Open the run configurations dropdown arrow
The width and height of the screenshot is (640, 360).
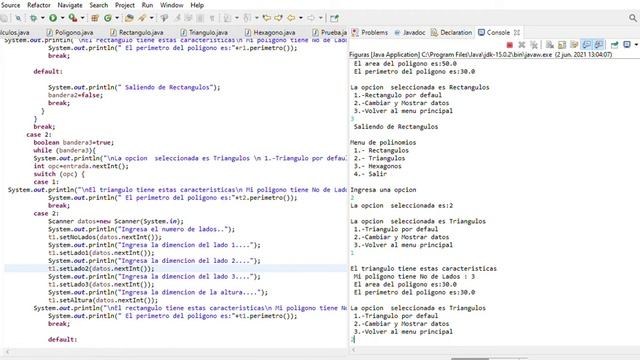pos(62,18)
